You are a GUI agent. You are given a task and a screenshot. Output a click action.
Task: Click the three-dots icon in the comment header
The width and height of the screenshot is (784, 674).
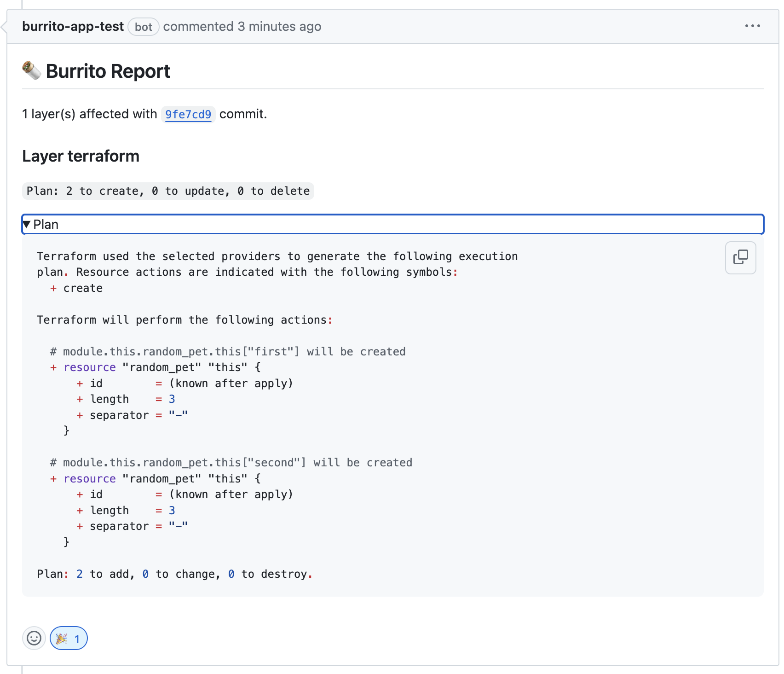click(x=752, y=26)
